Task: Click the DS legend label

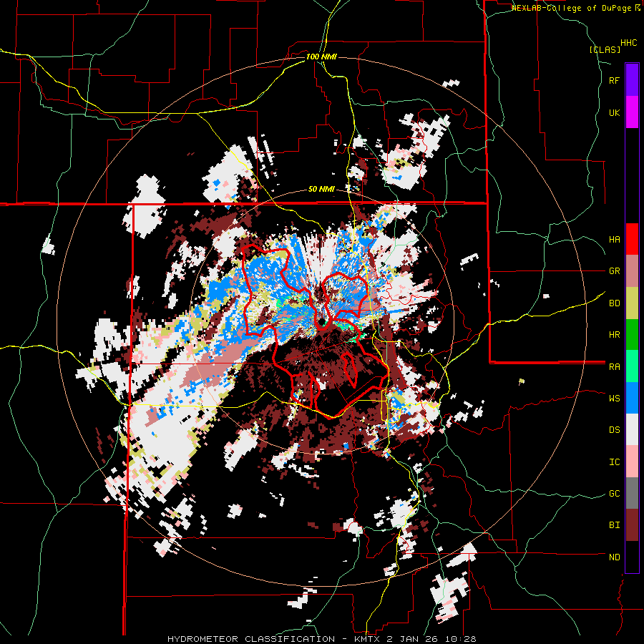Action: pyautogui.click(x=614, y=430)
